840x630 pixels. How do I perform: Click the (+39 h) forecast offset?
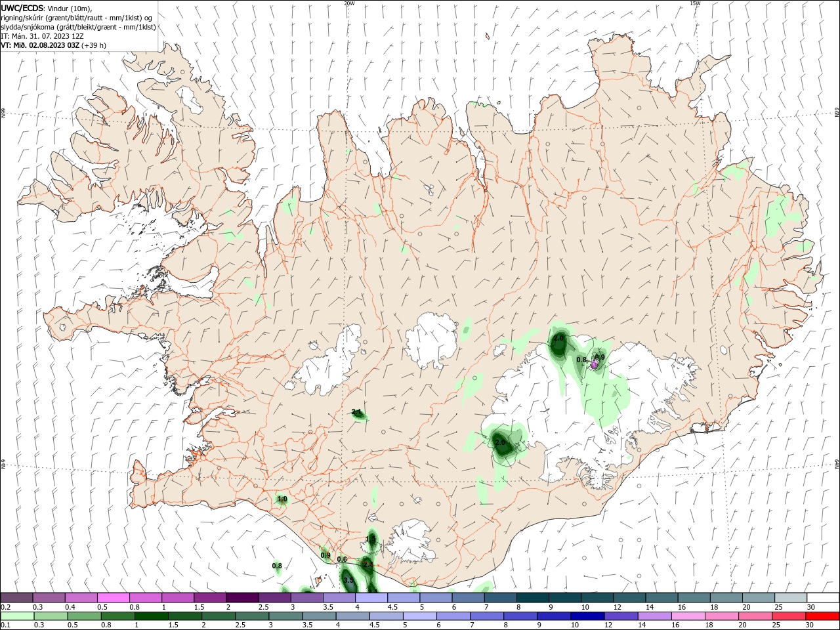(x=94, y=45)
